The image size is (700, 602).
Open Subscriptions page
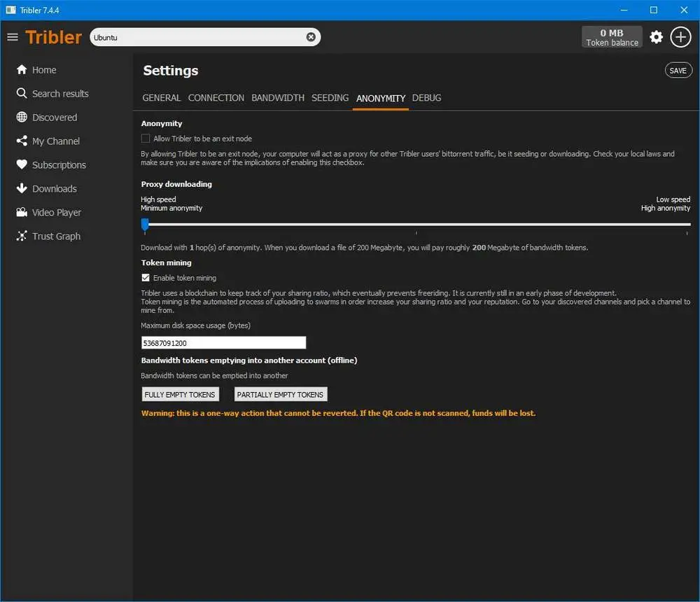tap(59, 164)
